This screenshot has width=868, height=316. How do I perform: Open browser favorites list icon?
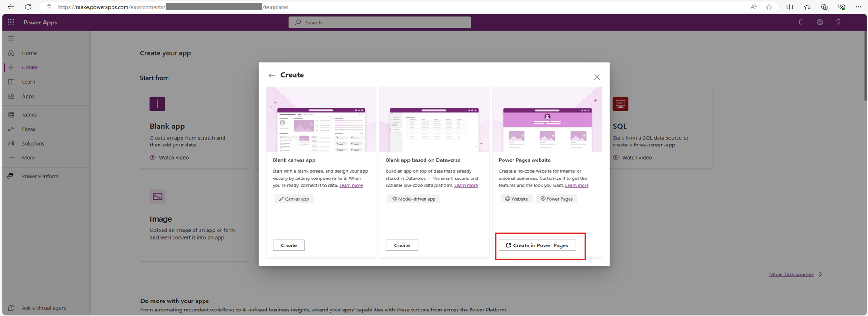pyautogui.click(x=807, y=7)
